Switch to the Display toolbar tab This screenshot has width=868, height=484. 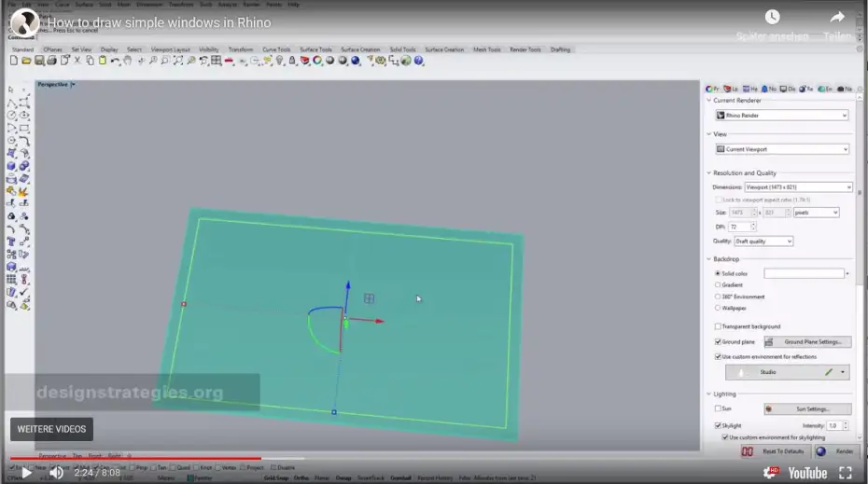pos(109,49)
